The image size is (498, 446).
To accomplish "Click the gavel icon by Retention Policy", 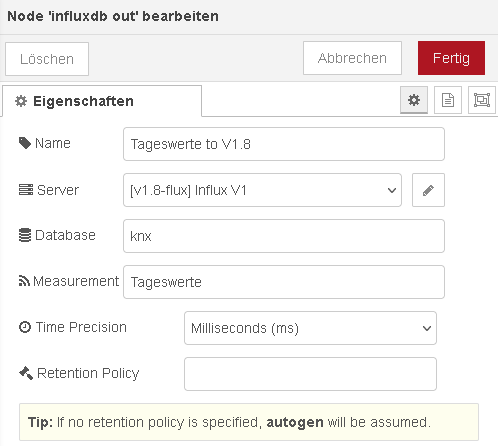I will (26, 373).
